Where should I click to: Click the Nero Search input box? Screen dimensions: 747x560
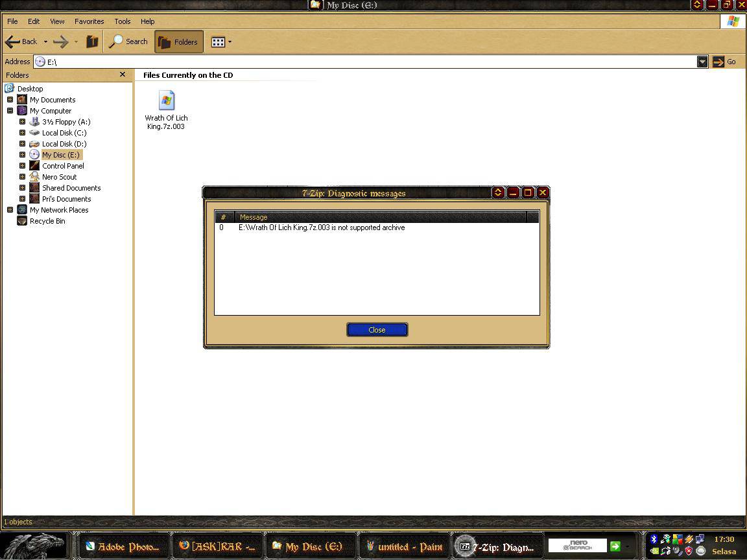pyautogui.click(x=577, y=546)
